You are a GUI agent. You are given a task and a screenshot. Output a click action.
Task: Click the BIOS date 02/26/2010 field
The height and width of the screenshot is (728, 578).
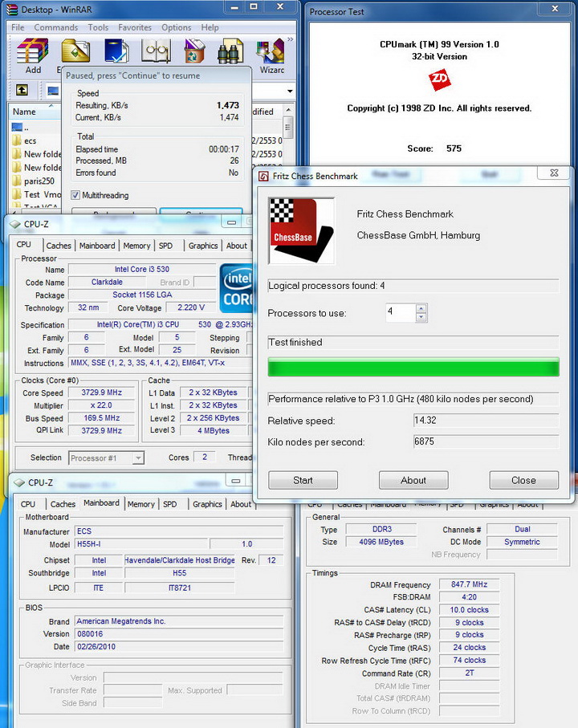(179, 646)
